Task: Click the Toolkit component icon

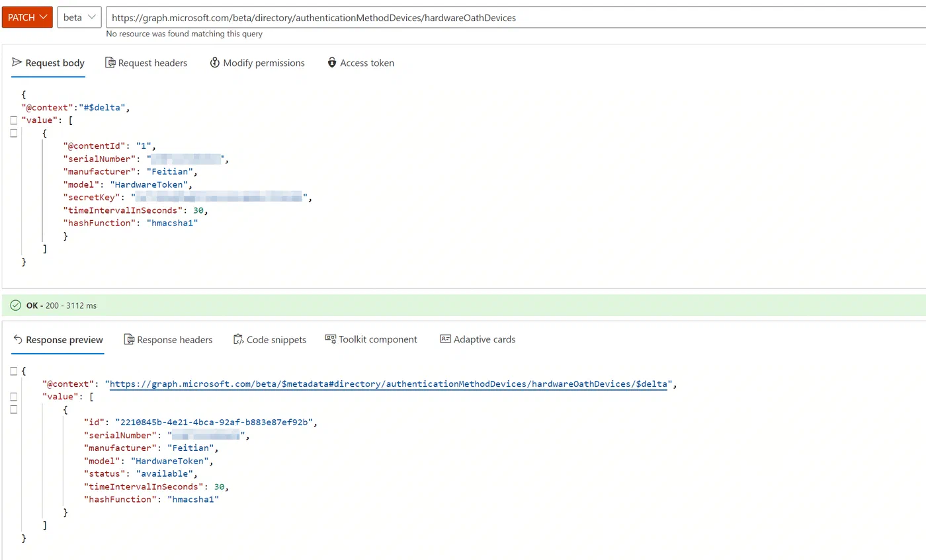Action: (x=331, y=339)
